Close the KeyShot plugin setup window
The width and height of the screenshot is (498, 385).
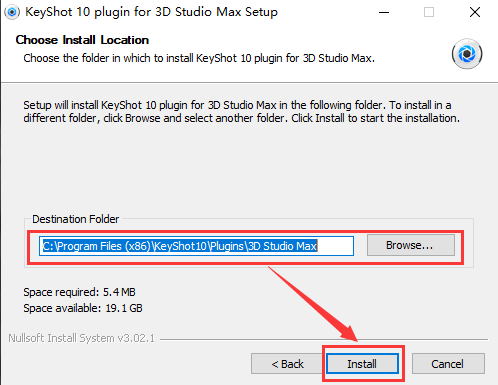tap(475, 12)
